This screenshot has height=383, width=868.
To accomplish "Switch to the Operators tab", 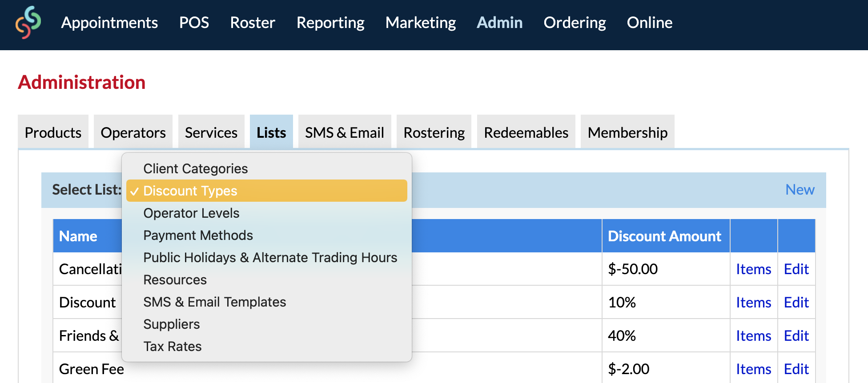I will 133,132.
